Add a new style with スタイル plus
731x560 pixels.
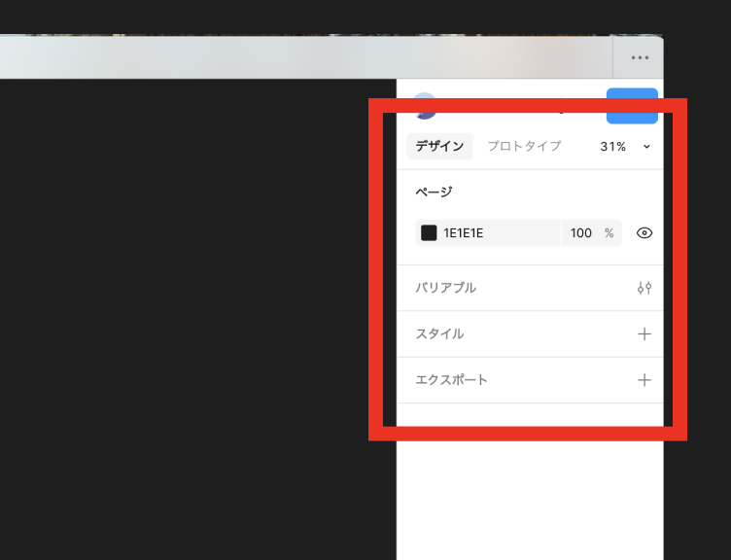pyautogui.click(x=644, y=333)
